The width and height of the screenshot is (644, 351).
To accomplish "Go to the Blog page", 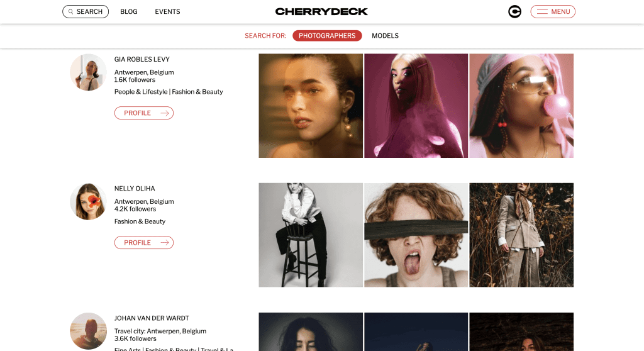I will pyautogui.click(x=128, y=11).
